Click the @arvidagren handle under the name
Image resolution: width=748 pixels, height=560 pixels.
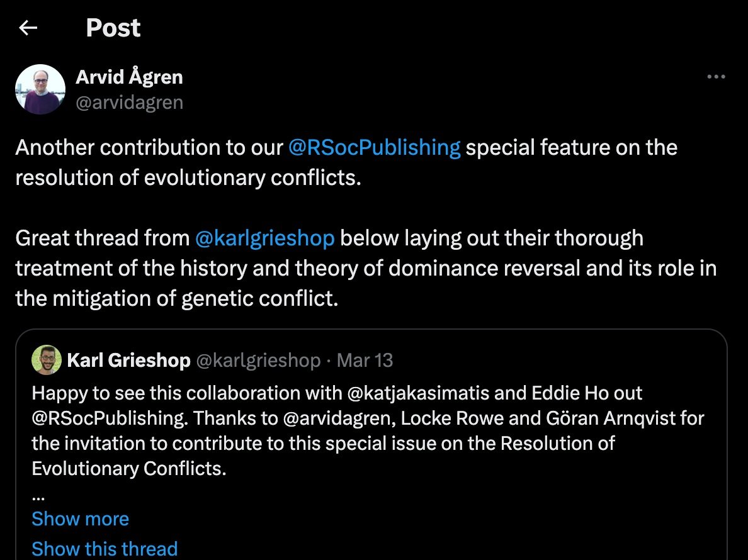coord(130,103)
